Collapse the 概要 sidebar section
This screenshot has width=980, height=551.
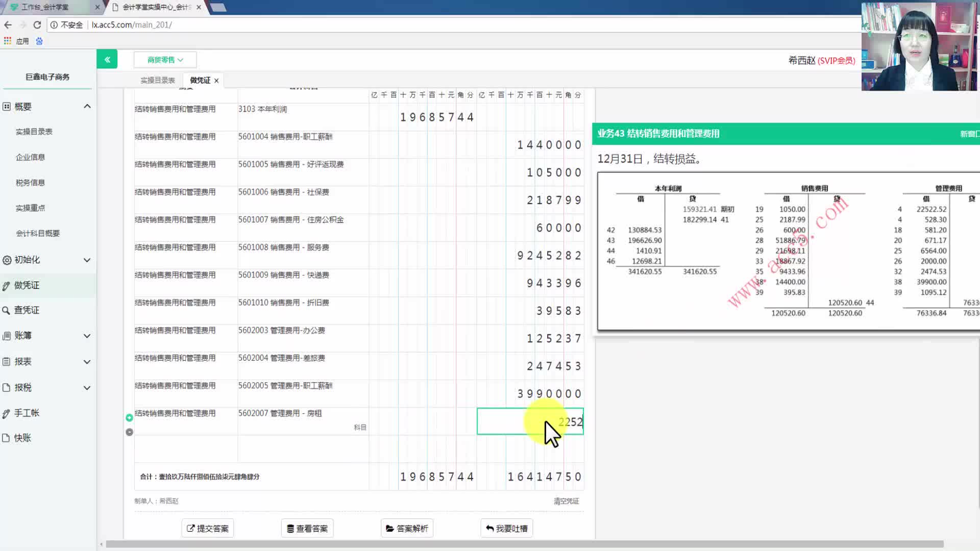coord(87,106)
